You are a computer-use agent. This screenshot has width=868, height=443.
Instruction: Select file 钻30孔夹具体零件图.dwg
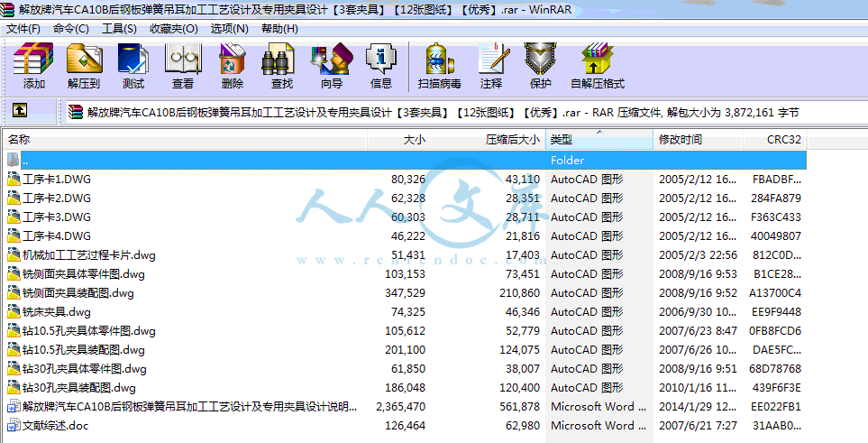pyautogui.click(x=85, y=369)
